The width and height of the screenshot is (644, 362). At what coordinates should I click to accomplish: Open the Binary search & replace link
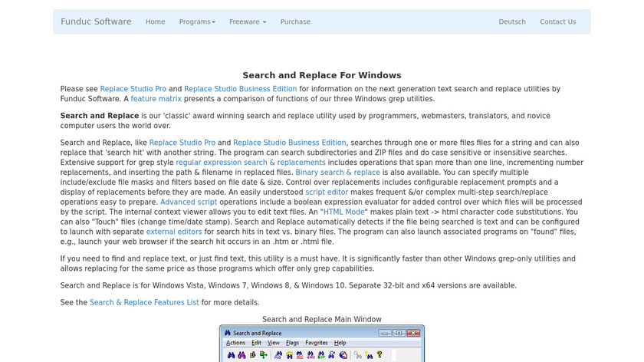click(337, 172)
